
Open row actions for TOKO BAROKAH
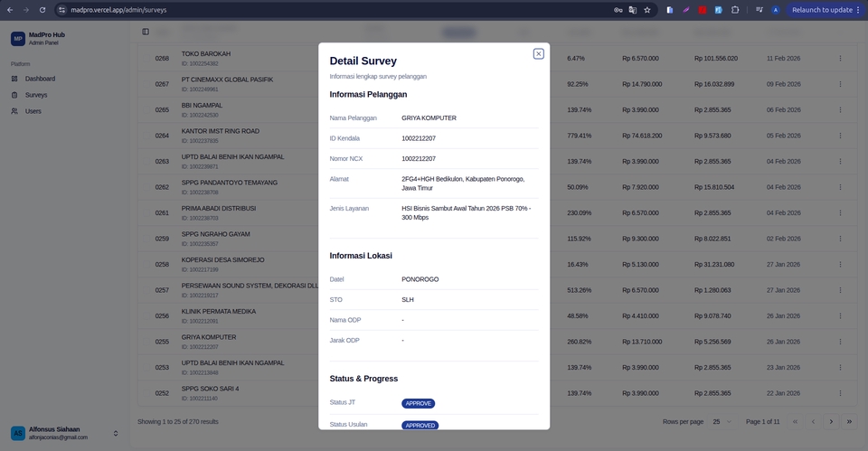tap(840, 58)
